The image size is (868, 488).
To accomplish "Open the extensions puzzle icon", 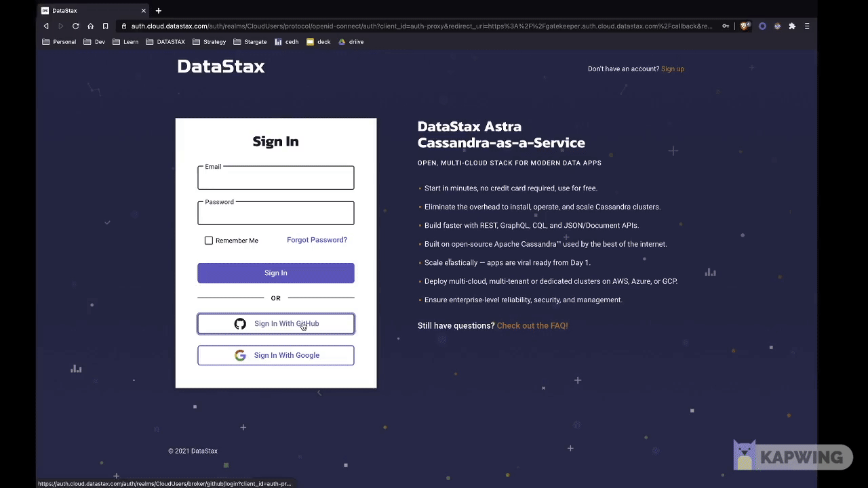I will pyautogui.click(x=791, y=26).
